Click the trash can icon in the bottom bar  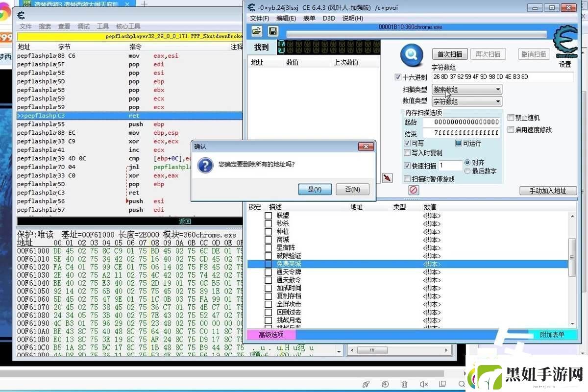tap(404, 384)
